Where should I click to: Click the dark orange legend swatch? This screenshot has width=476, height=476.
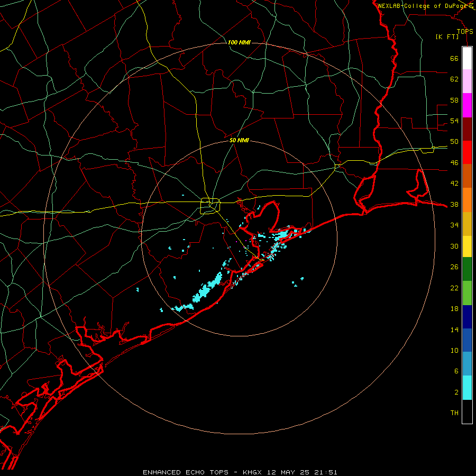coord(467,176)
